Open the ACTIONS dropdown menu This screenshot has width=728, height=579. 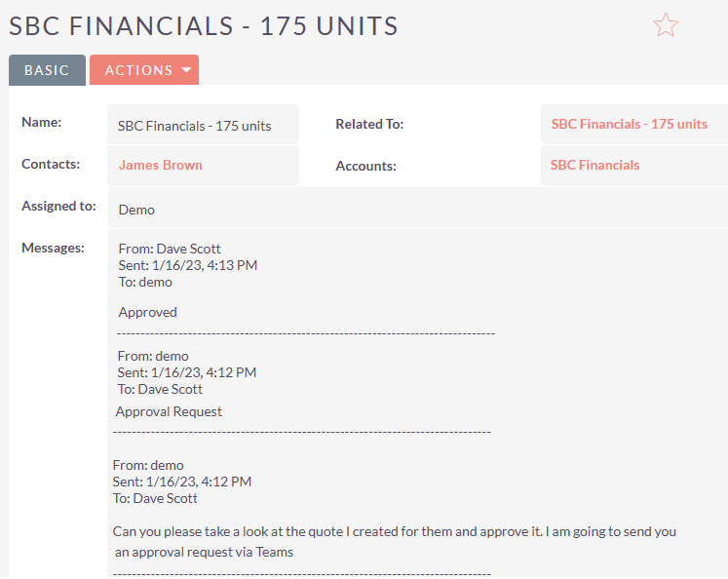[x=144, y=70]
